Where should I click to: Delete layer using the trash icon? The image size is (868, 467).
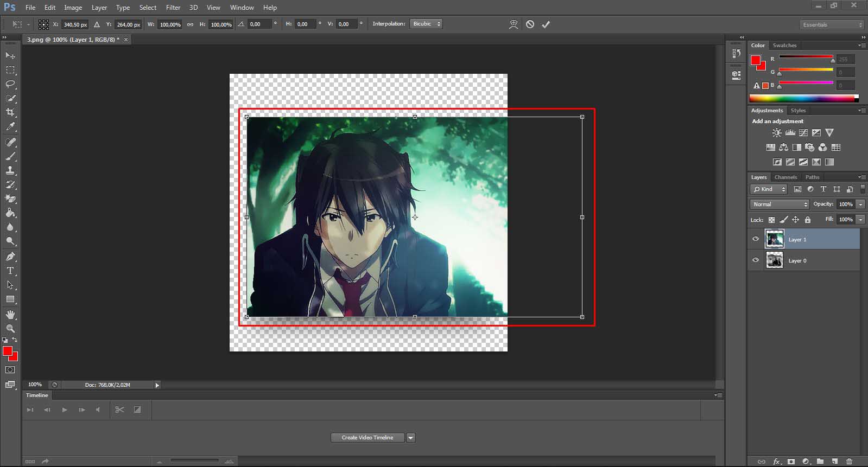[x=850, y=462]
